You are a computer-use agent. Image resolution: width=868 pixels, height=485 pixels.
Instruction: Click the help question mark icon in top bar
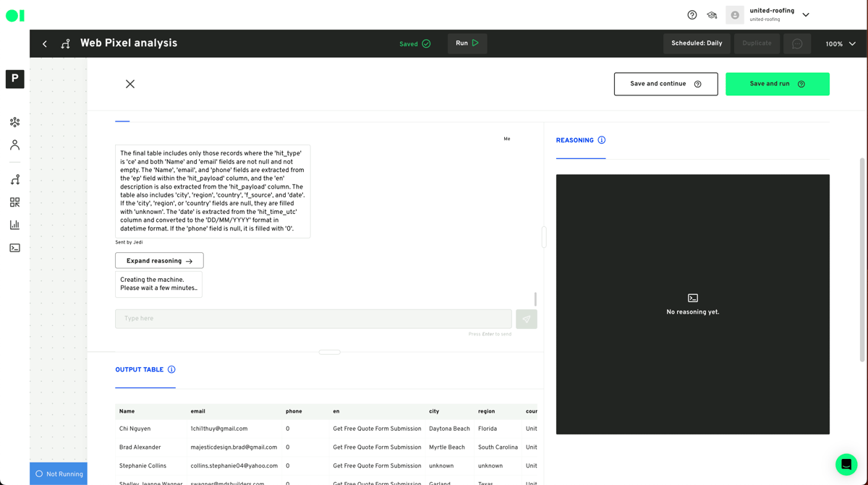[x=692, y=15]
